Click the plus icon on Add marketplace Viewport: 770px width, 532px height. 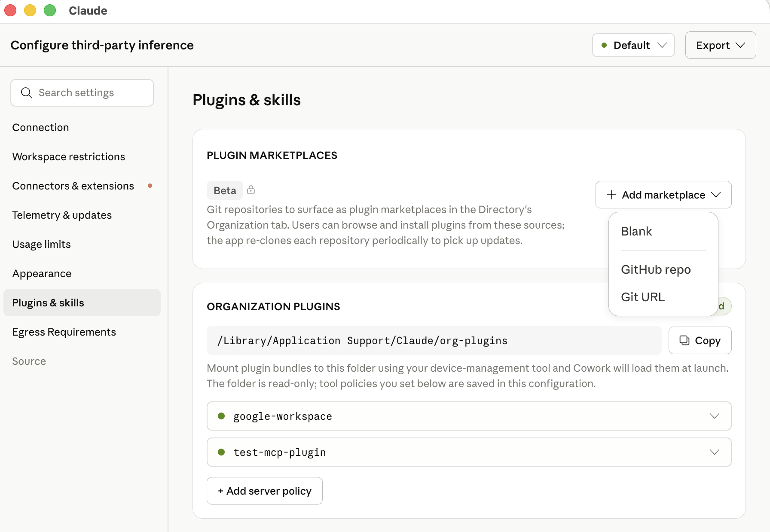(611, 195)
